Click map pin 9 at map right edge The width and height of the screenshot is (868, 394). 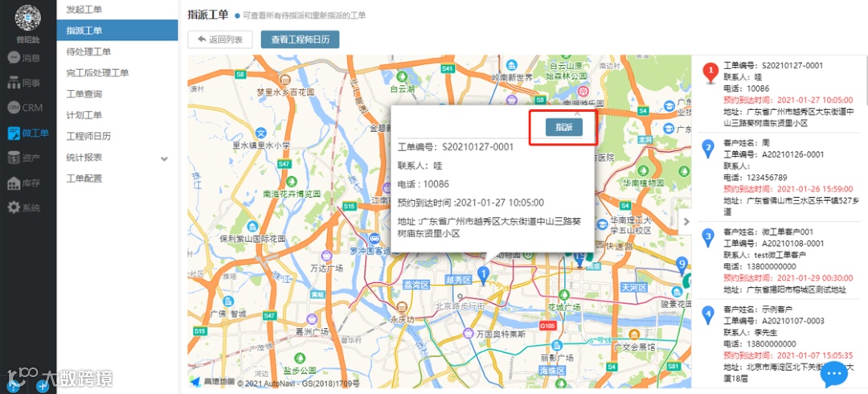click(x=682, y=265)
